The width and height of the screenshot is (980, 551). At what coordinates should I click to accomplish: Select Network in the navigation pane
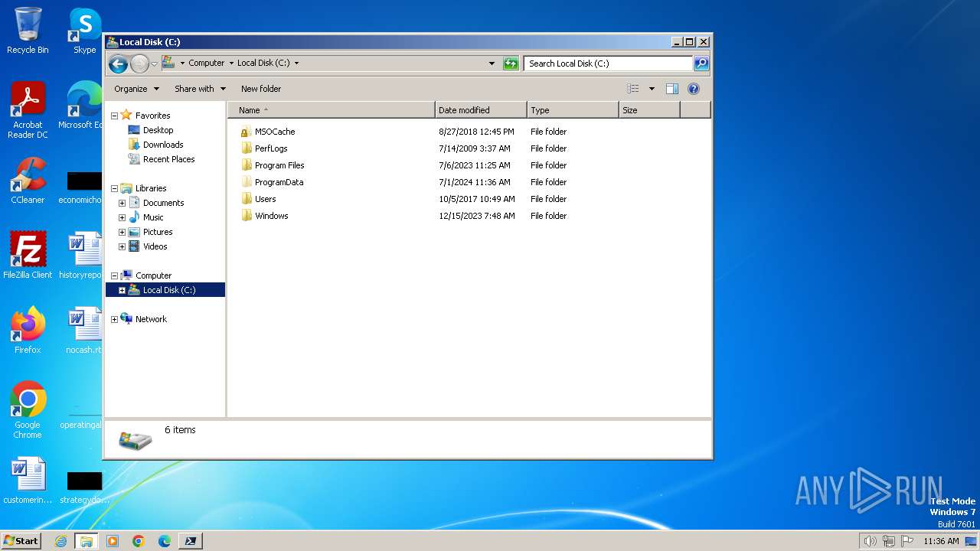(x=151, y=319)
